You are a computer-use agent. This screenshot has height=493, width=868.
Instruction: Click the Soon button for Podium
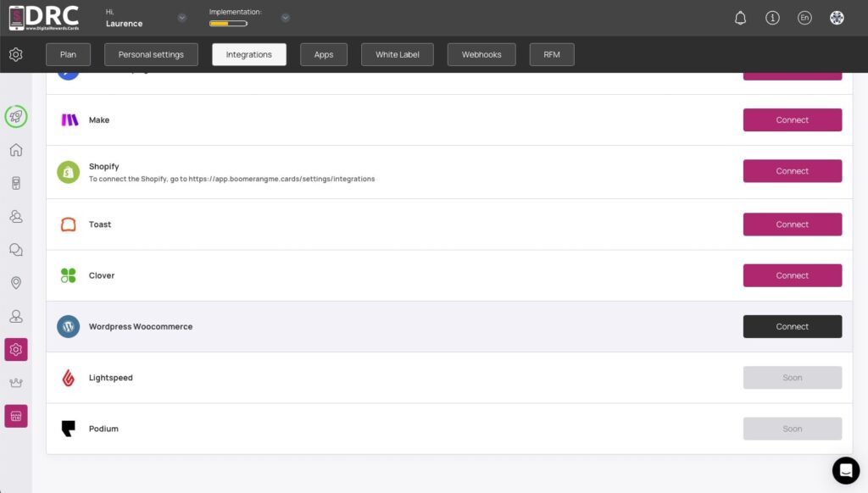(x=793, y=429)
